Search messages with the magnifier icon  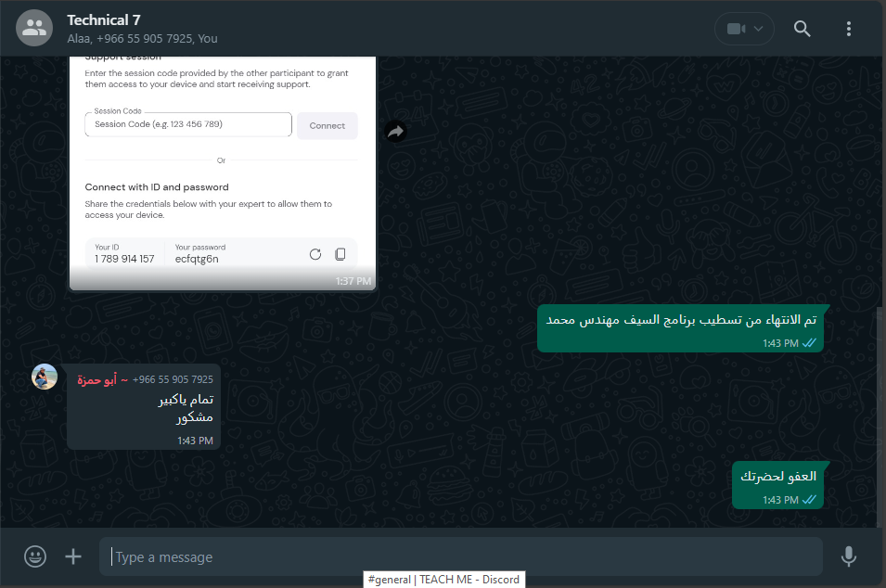tap(802, 29)
